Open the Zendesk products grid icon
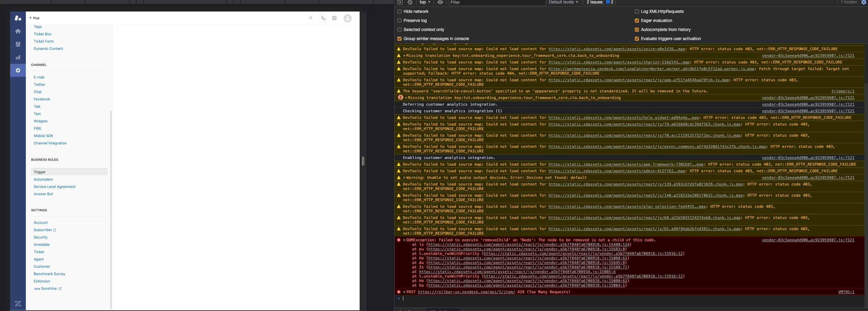 point(334,18)
